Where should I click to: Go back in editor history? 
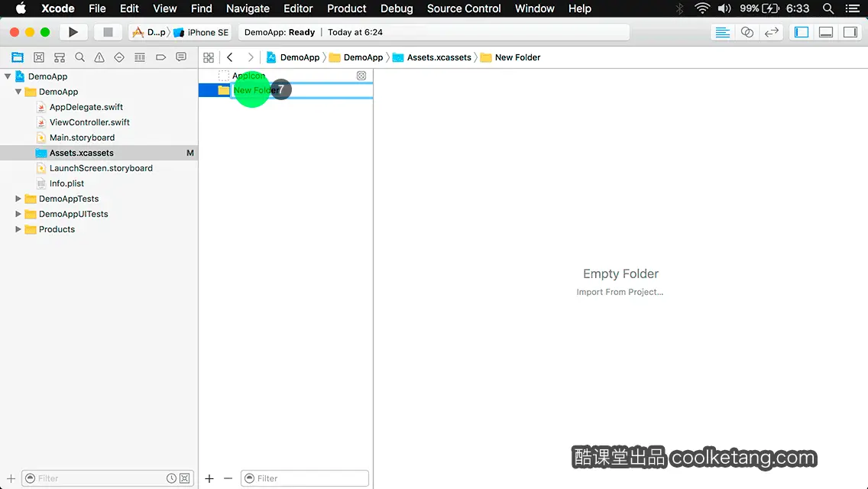230,57
